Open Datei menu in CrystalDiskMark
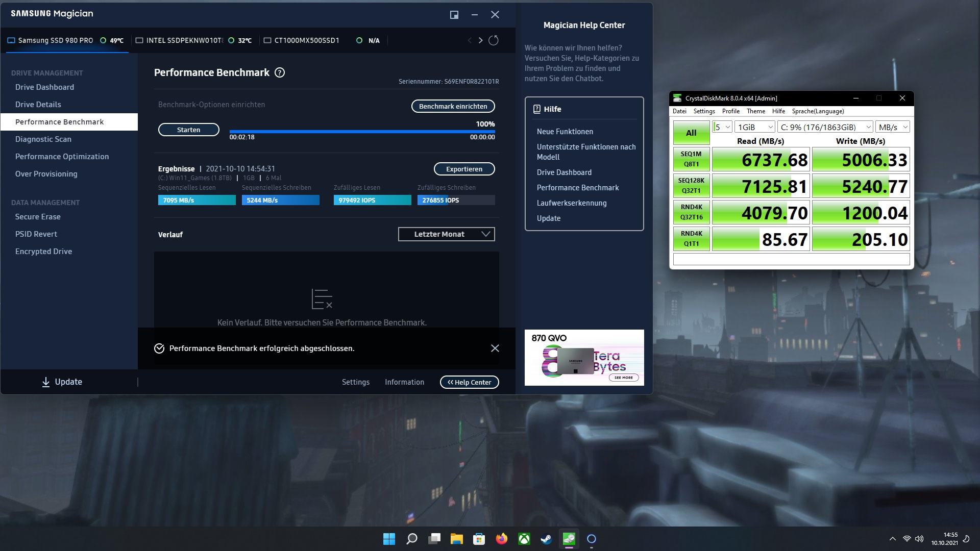This screenshot has height=551, width=980. coord(679,111)
